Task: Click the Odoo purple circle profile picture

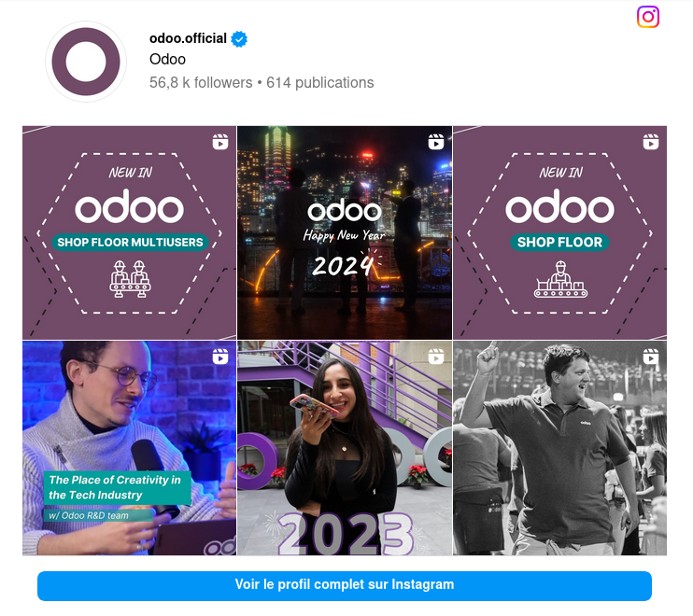Action: point(86,62)
